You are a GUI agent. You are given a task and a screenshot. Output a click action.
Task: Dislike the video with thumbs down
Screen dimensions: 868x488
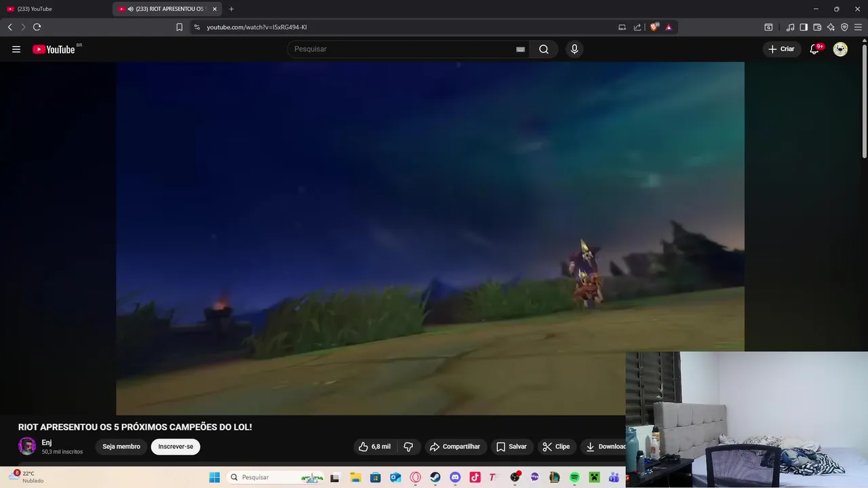point(408,447)
